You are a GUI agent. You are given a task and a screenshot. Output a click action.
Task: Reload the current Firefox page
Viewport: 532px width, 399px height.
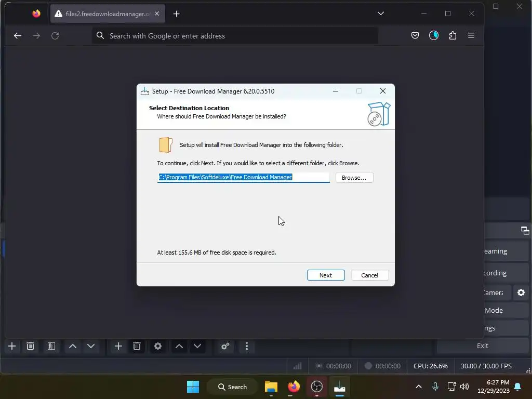pyautogui.click(x=55, y=36)
